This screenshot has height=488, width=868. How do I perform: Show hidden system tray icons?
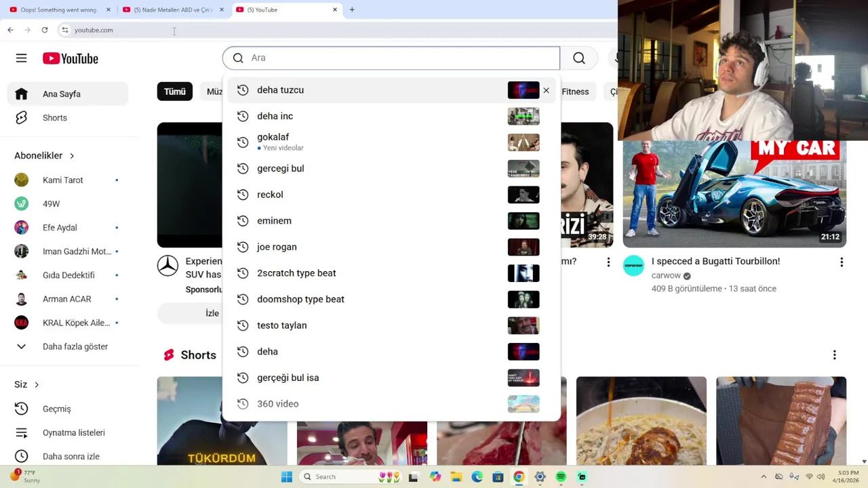click(764, 477)
